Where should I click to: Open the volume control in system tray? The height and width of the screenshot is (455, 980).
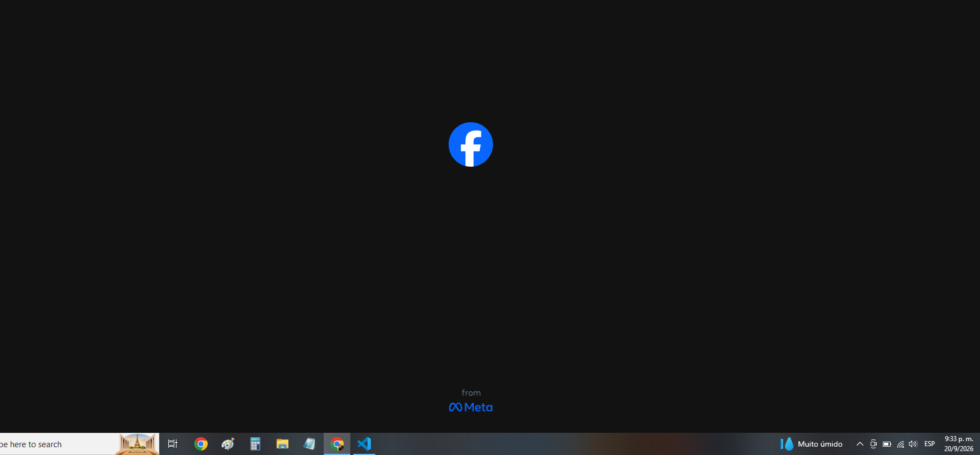[x=913, y=444]
